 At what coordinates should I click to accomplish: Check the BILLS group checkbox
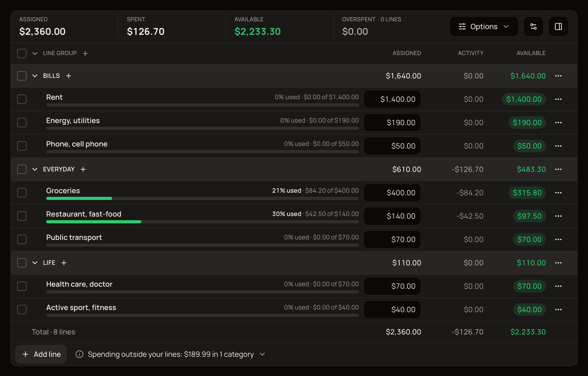pyautogui.click(x=22, y=76)
